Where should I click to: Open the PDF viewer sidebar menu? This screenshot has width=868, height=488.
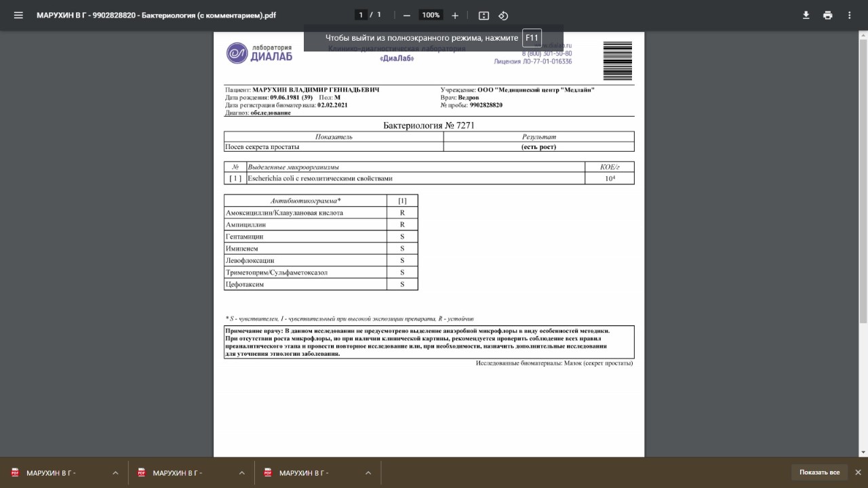click(18, 15)
